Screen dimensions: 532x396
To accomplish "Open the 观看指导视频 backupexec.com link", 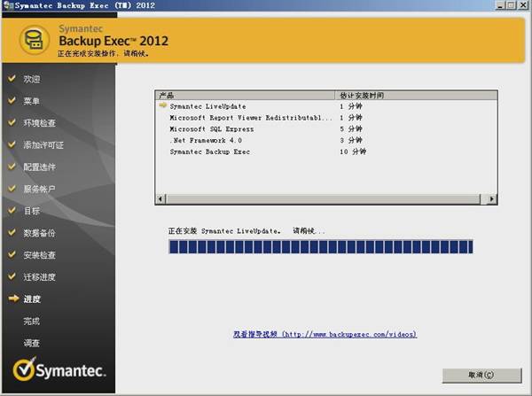I will pos(325,334).
